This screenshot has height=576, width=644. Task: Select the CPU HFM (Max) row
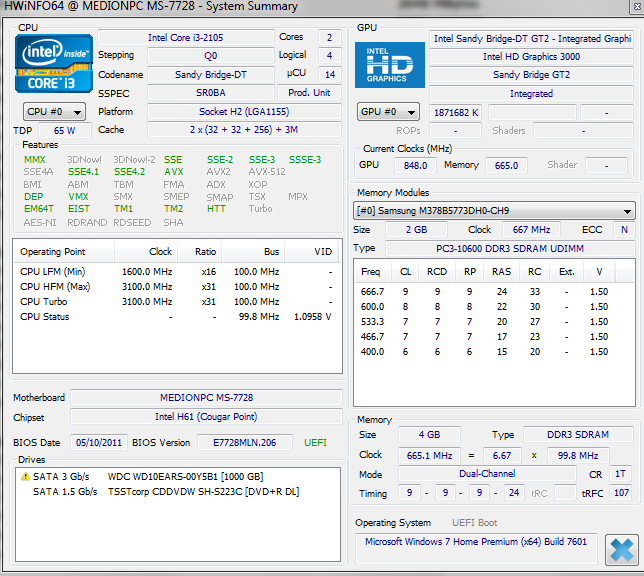177,287
